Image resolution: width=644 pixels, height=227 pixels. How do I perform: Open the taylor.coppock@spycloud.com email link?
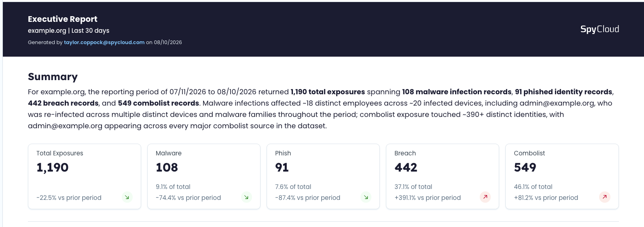point(104,42)
